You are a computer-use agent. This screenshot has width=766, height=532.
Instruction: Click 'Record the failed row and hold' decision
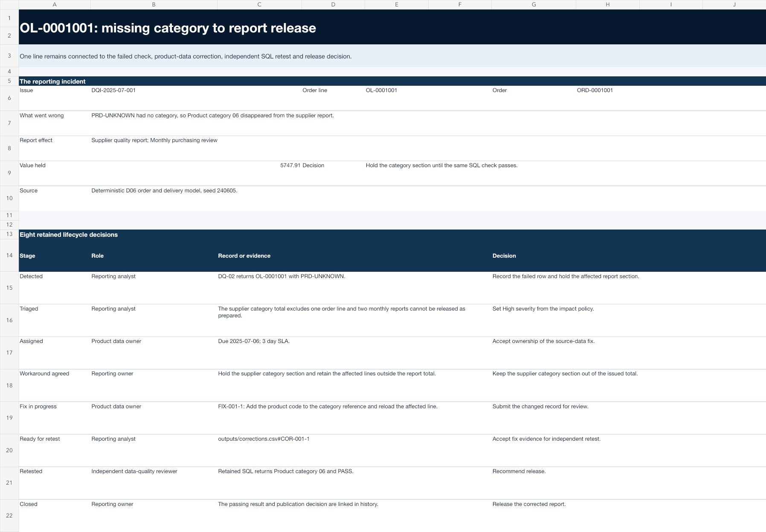coord(566,276)
